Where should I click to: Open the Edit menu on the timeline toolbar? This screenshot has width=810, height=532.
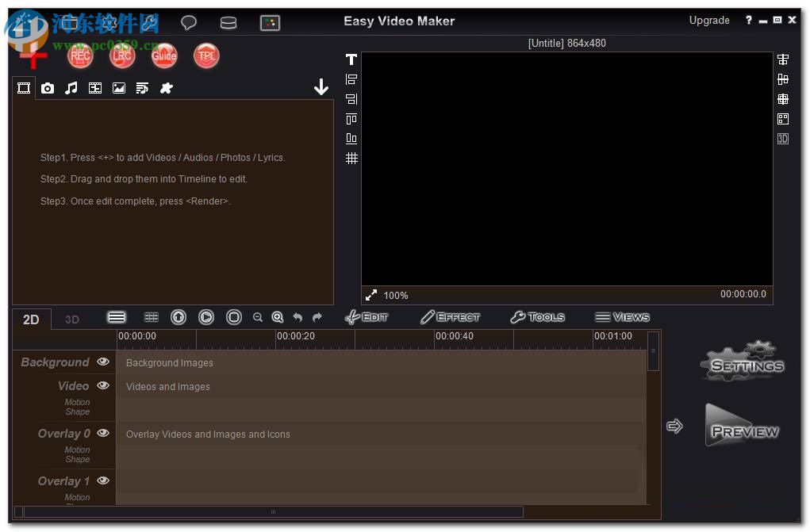coord(367,317)
